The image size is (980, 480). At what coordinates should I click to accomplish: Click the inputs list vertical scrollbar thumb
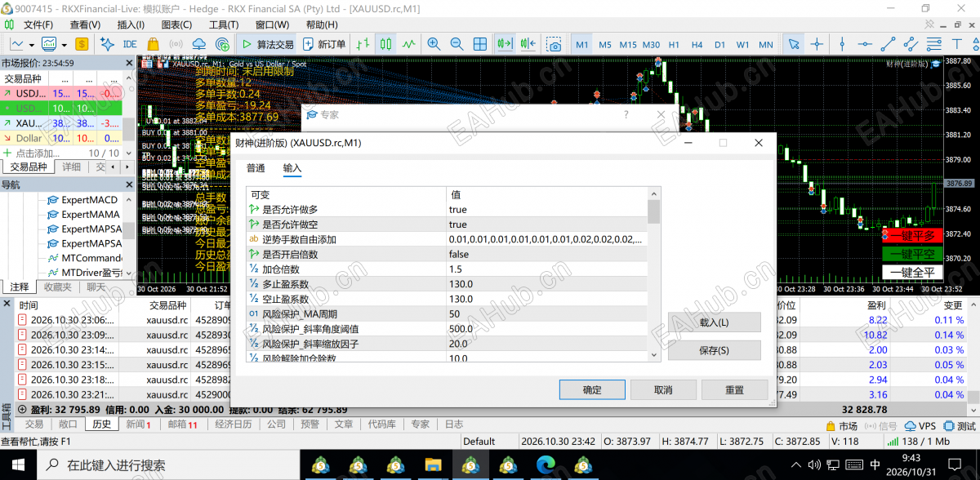click(653, 211)
